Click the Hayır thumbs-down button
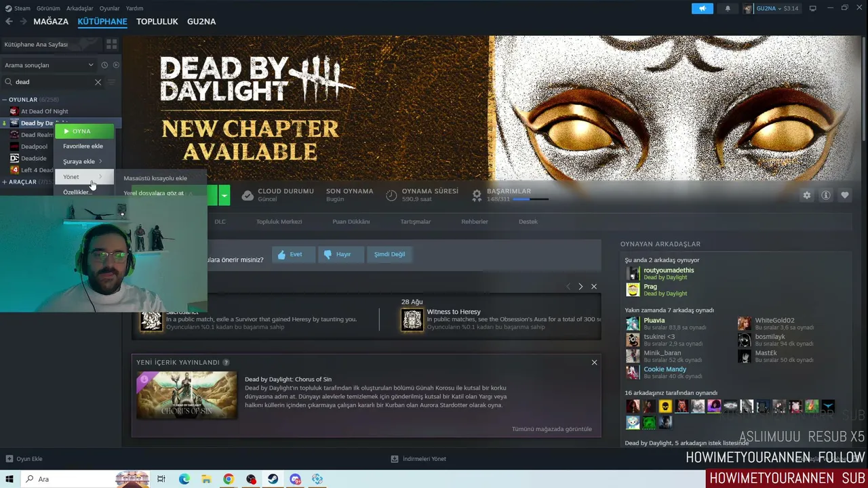 click(342, 254)
